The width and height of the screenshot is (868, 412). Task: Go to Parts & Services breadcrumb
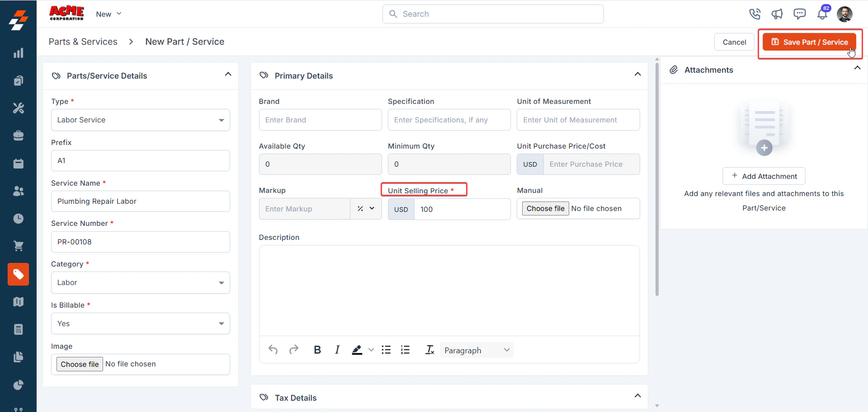click(83, 42)
